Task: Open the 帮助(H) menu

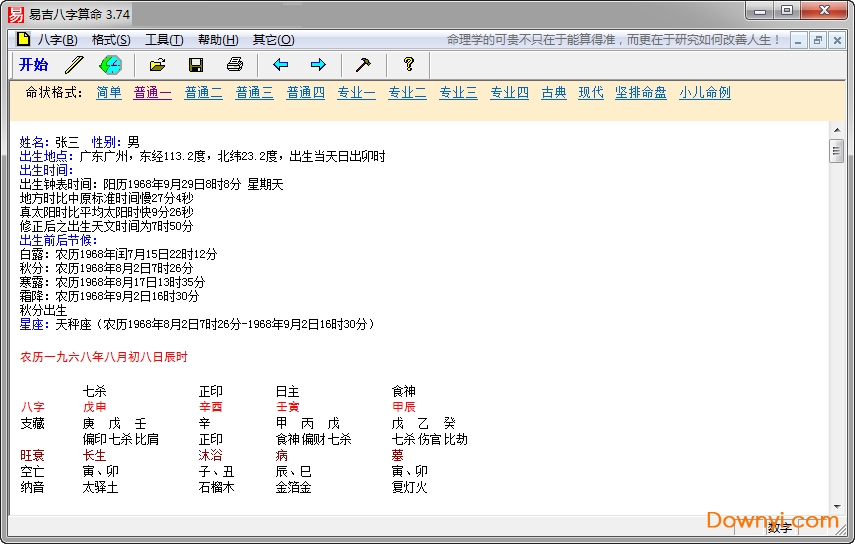Action: pos(218,40)
